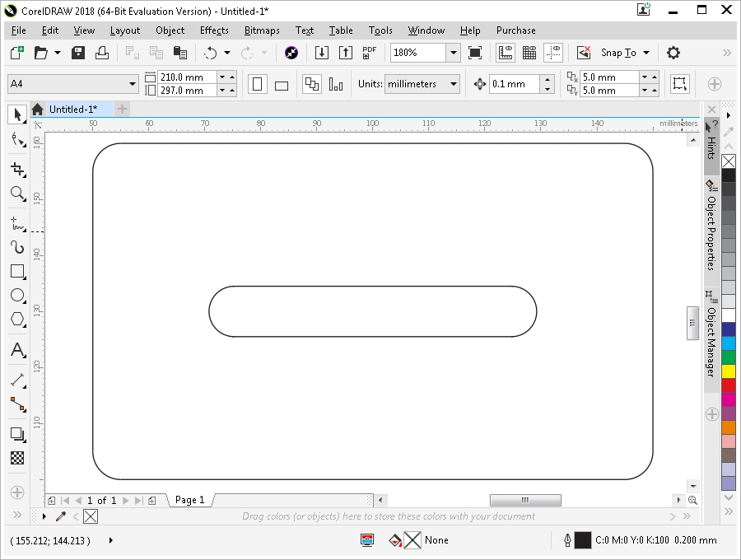Screen dimensions: 741x560
Task: Open the Units millimeters dropdown
Action: click(453, 84)
